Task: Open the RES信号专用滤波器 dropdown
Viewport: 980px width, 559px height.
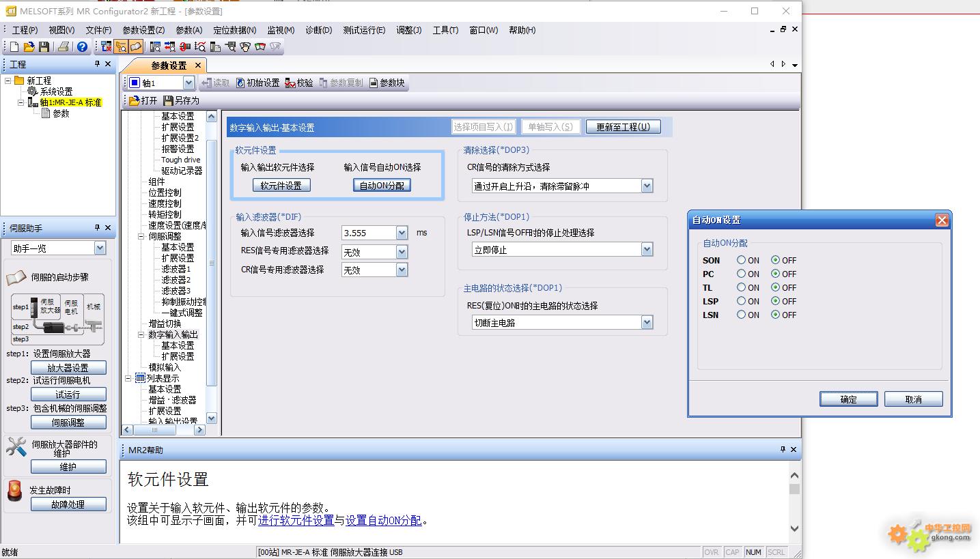Action: pos(402,252)
